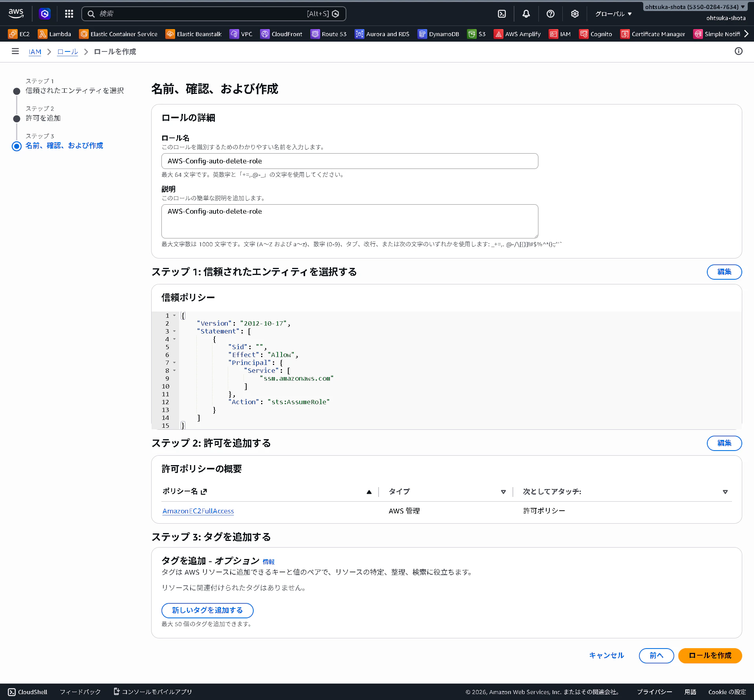This screenshot has height=700, width=754.
Task: Open IAM favorite shortcut
Action: point(560,34)
